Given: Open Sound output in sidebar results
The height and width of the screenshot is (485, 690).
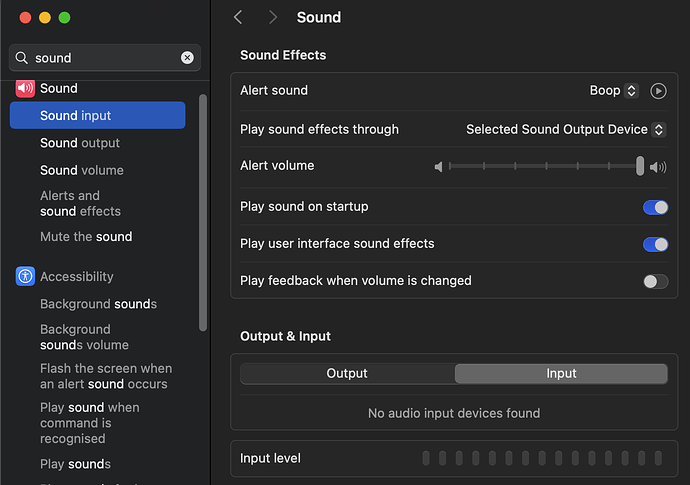Looking at the screenshot, I should click(80, 143).
